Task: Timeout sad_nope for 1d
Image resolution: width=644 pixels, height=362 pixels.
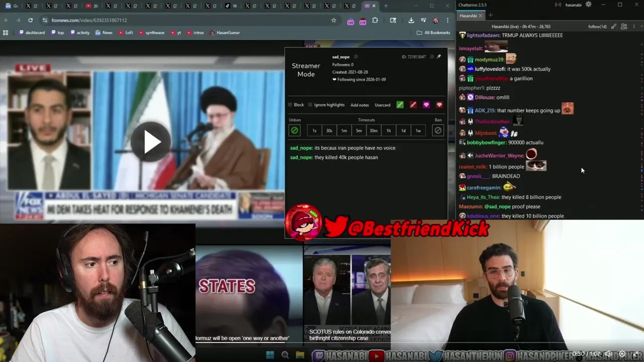Action: coord(404,131)
